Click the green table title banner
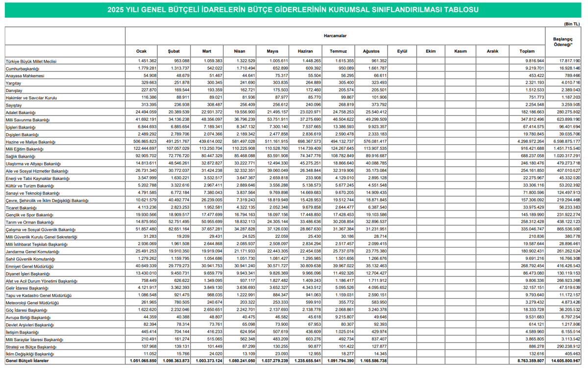Viewport: 588px width, 368px height. pyautogui.click(x=293, y=10)
